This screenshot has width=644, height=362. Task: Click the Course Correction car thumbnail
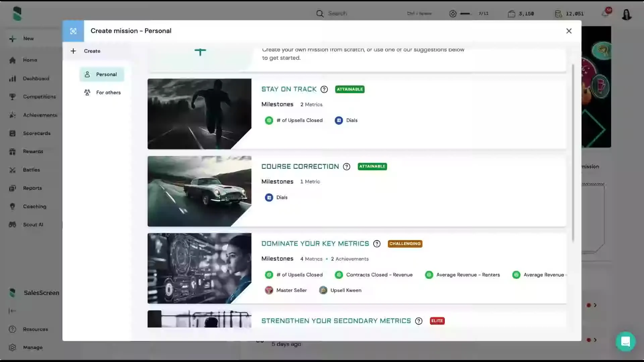tap(199, 191)
